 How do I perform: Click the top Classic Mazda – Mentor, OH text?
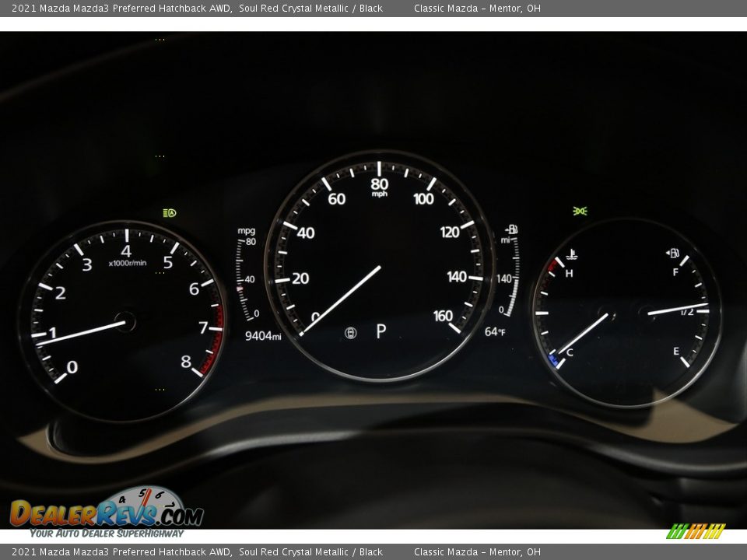coord(477,9)
